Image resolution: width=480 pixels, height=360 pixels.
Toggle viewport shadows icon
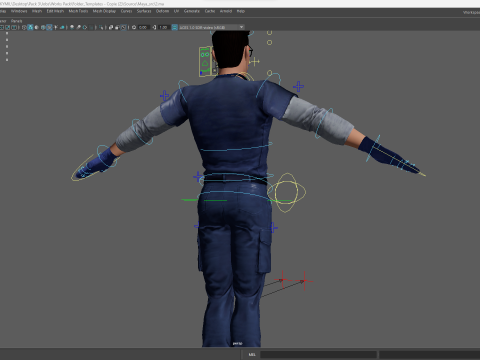point(62,27)
